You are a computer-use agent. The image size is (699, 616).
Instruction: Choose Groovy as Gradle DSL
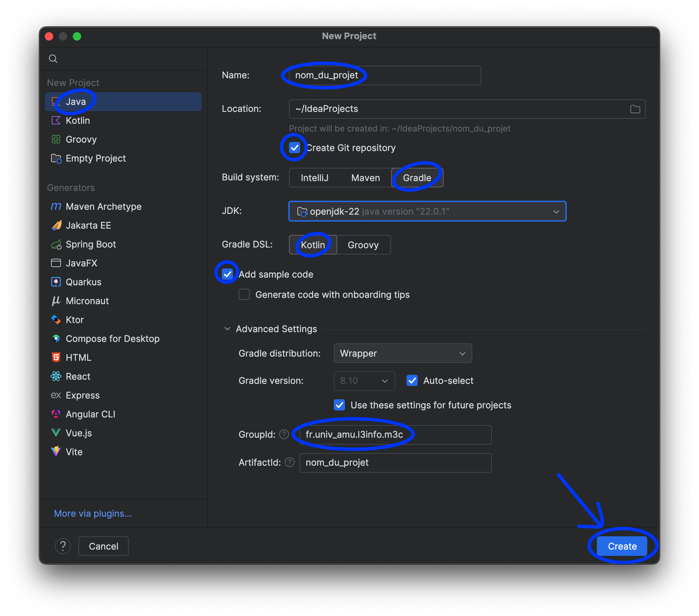point(363,245)
